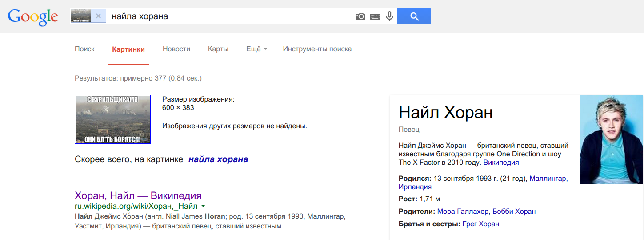Go to the Карты tab
Image resolution: width=644 pixels, height=240 pixels.
218,49
